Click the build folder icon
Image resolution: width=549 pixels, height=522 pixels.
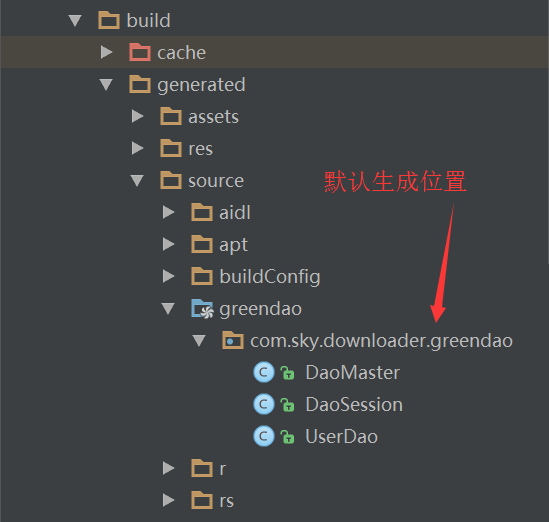[109, 20]
